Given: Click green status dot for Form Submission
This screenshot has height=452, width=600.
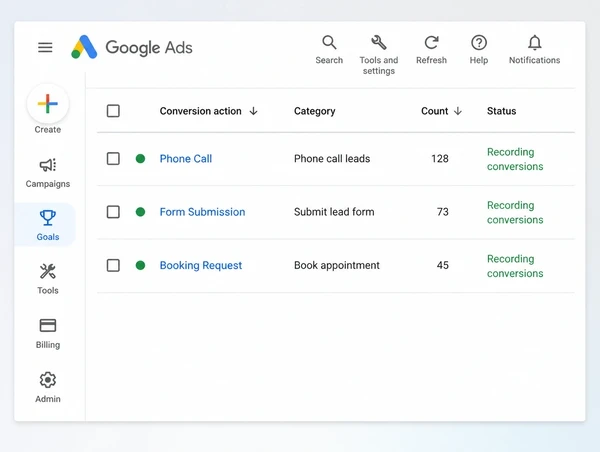Looking at the screenshot, I should coord(140,212).
